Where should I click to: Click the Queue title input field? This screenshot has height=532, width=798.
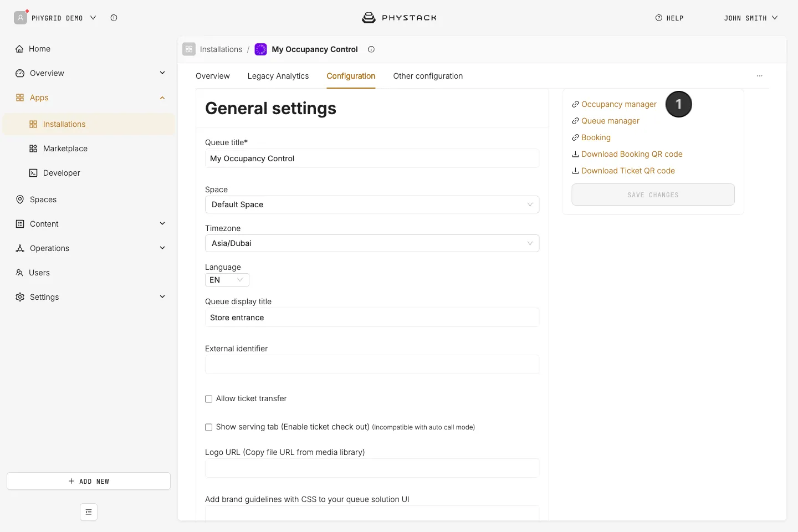(x=372, y=158)
